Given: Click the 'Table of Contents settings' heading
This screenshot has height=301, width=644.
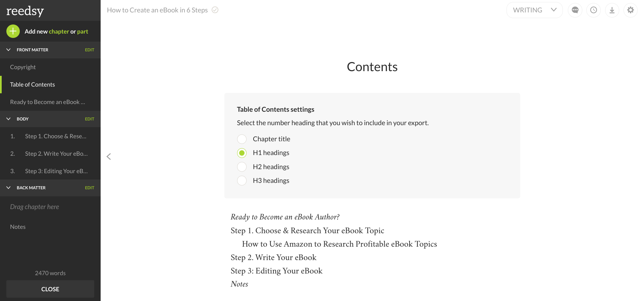Looking at the screenshot, I should pos(276,109).
